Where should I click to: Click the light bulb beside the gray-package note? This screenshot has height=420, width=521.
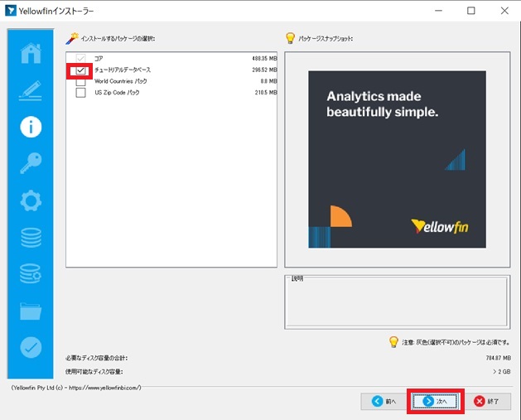393,341
